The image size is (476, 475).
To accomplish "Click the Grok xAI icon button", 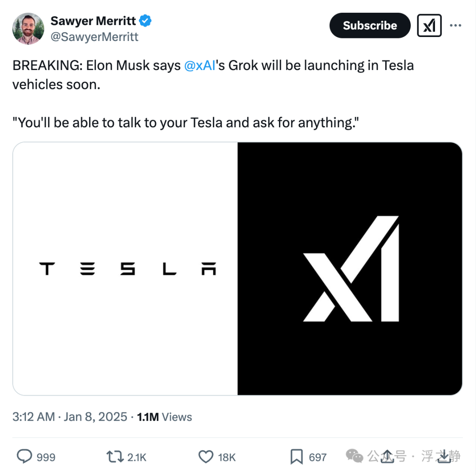I will [429, 26].
